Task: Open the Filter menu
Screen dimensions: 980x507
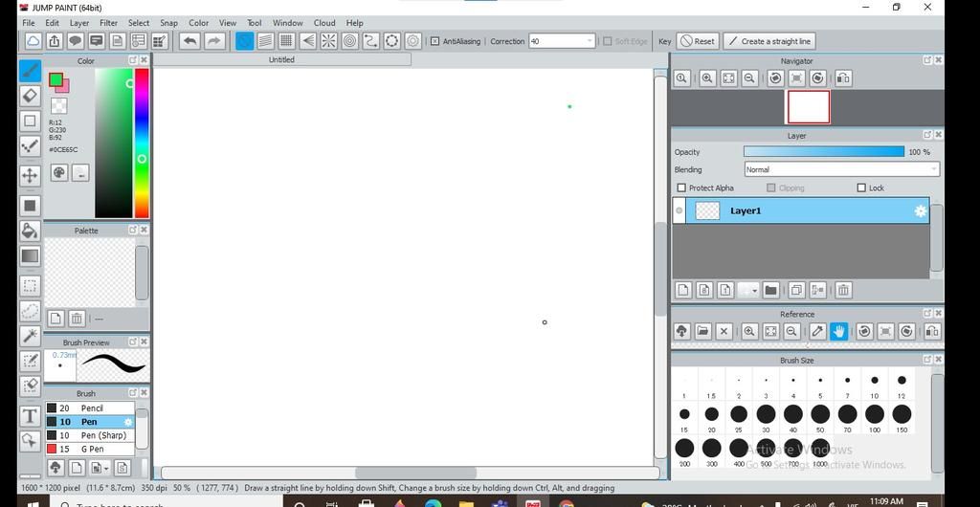Action: [108, 23]
